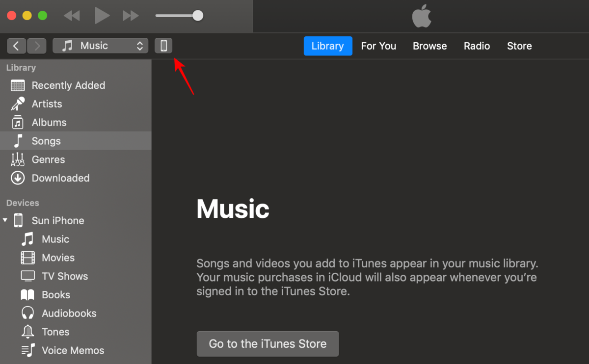Click the Recently Added grid icon

click(x=18, y=85)
